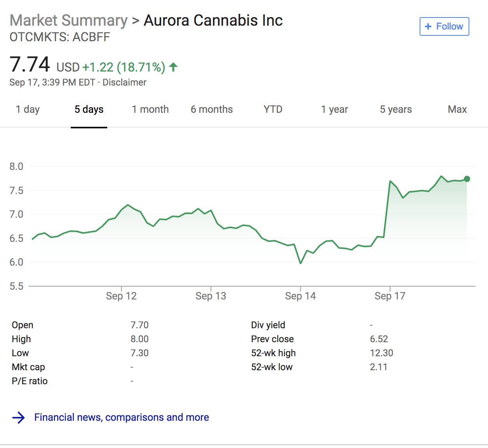
Task: Select the 1 day tab
Action: pyautogui.click(x=28, y=109)
